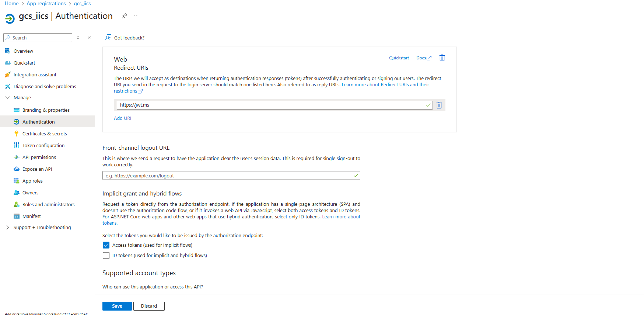Remove the https://jwt.ms redirect URI
The image size is (644, 315).
coord(439,105)
